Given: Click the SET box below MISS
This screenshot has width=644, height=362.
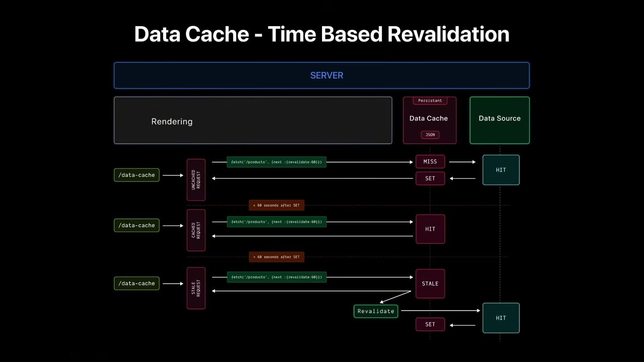Looking at the screenshot, I should pos(430,178).
